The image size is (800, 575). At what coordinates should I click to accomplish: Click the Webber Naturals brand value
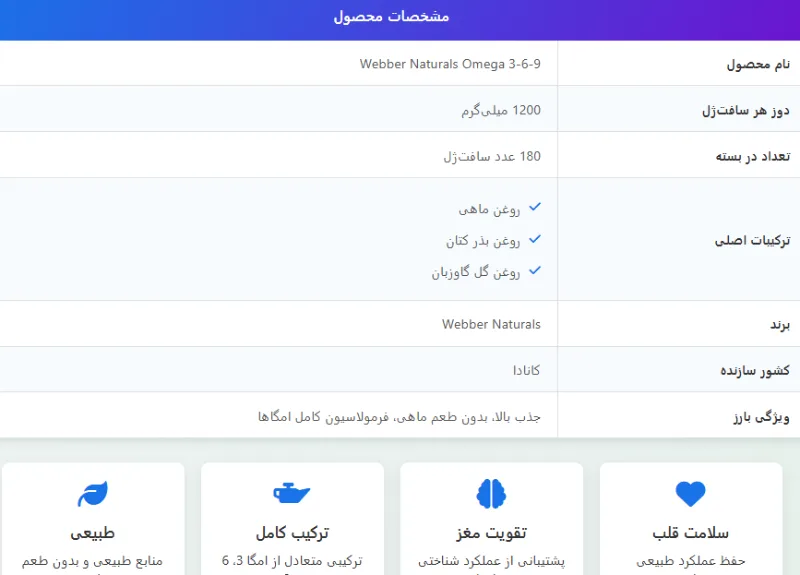[491, 324]
